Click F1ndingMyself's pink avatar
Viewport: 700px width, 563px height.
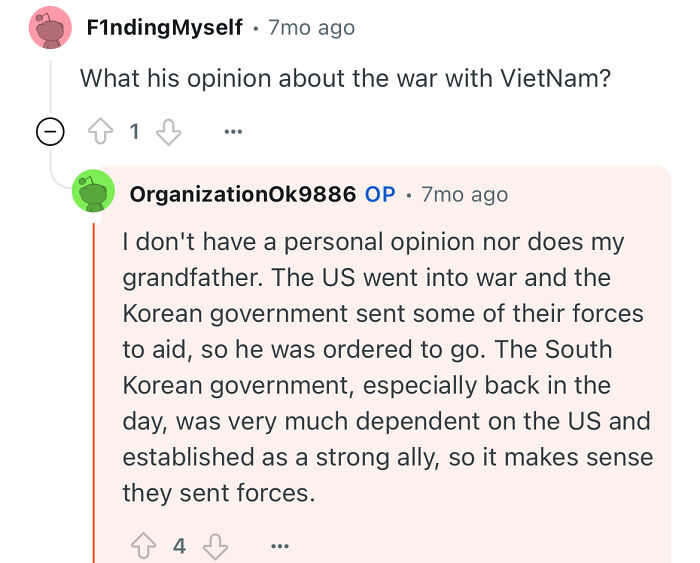point(50,28)
